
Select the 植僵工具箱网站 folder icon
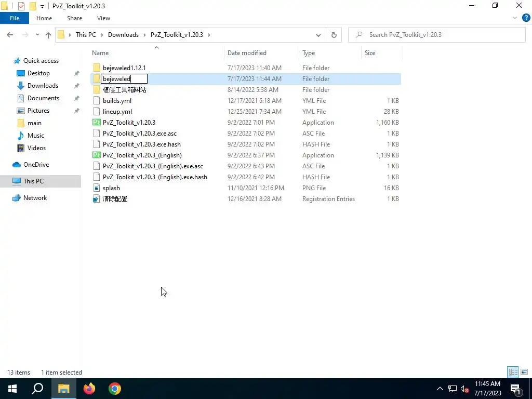(x=97, y=89)
